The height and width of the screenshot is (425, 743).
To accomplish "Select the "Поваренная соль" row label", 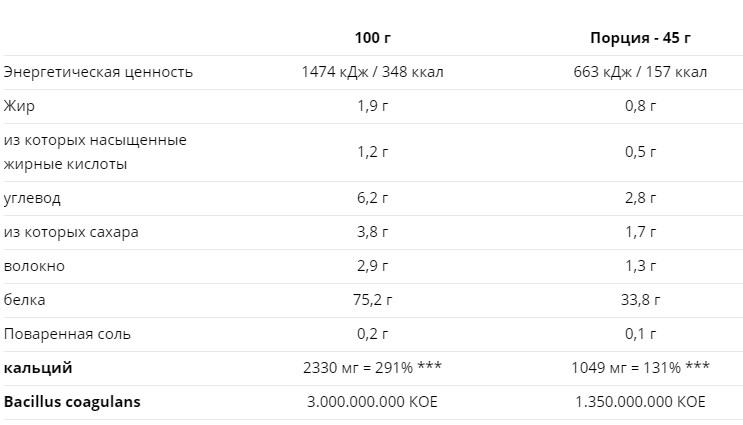I will (67, 334).
